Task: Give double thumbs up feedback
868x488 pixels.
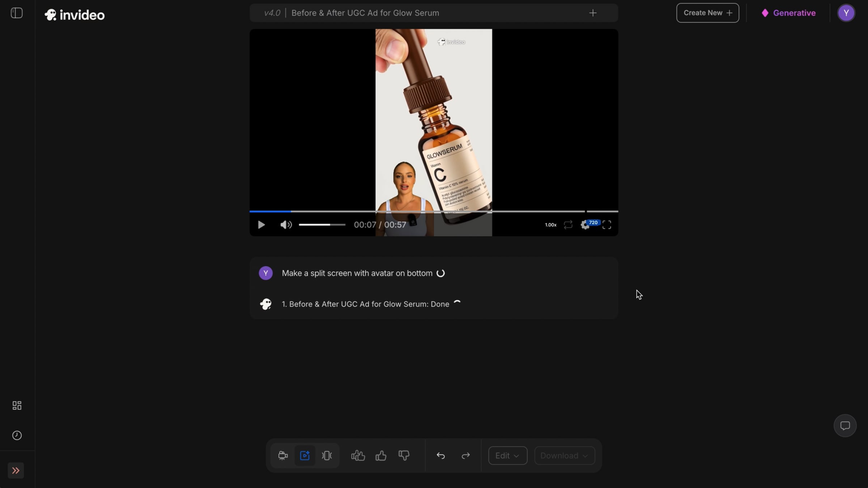Action: (358, 456)
